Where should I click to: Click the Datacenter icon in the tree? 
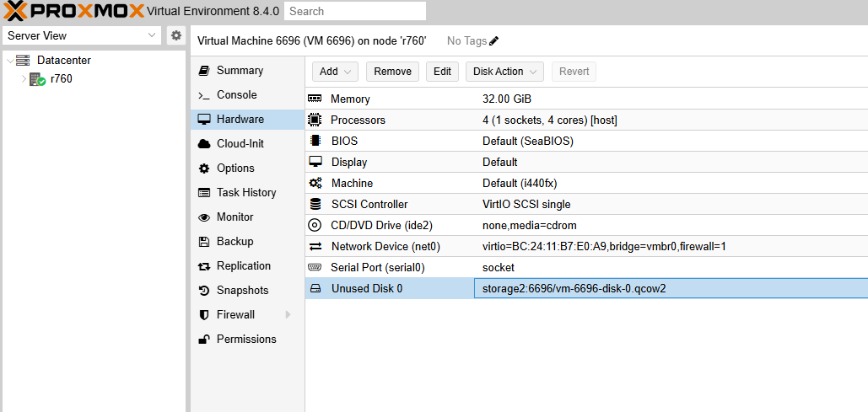(23, 61)
